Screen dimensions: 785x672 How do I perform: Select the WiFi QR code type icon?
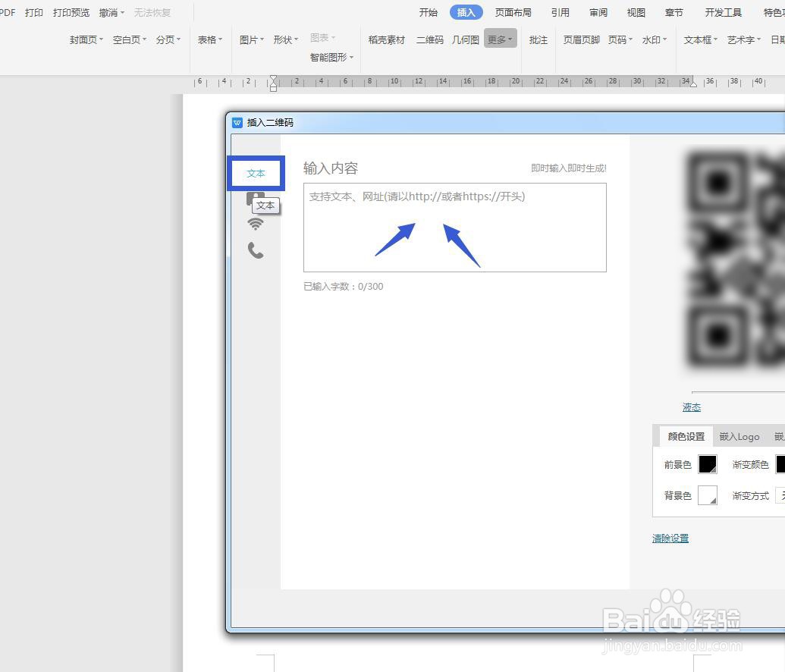click(256, 224)
